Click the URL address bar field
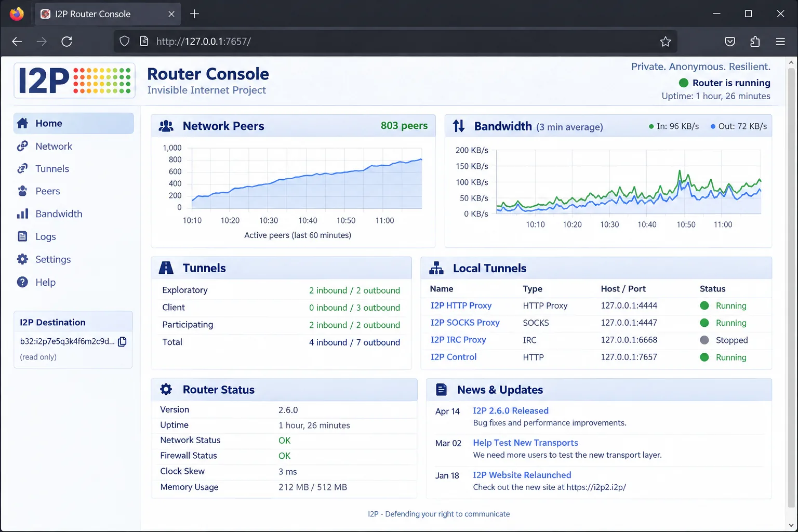The height and width of the screenshot is (532, 798). [395, 42]
